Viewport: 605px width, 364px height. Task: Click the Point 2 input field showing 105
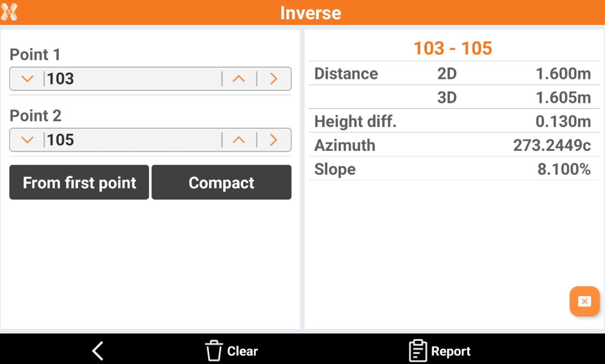click(133, 140)
